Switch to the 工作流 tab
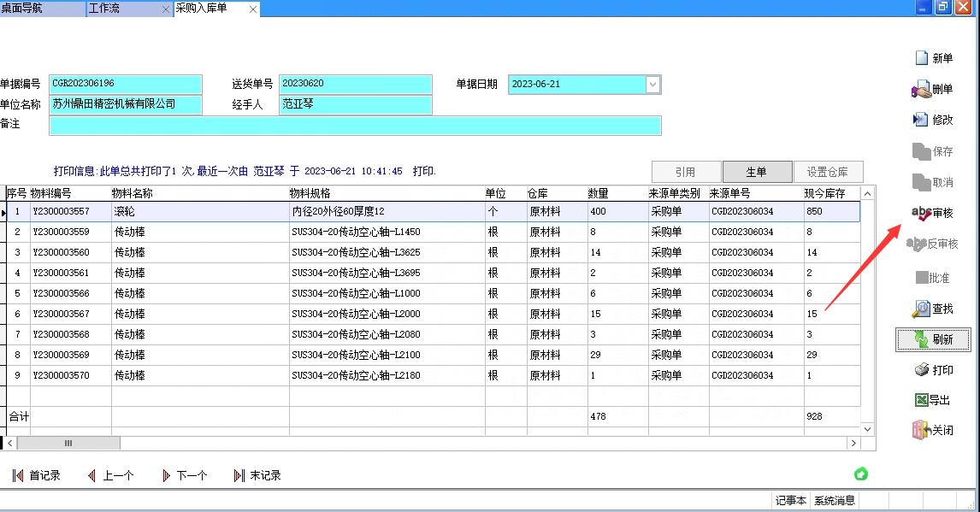The image size is (980, 512). (104, 9)
